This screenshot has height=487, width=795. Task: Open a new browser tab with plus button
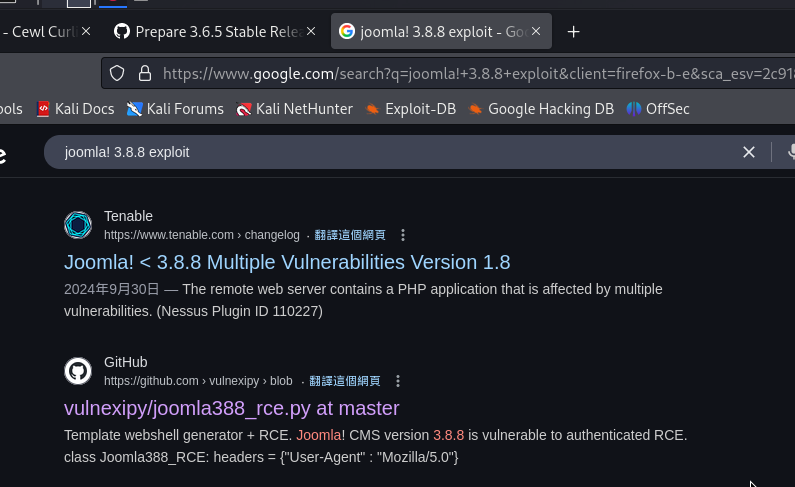pyautogui.click(x=573, y=32)
